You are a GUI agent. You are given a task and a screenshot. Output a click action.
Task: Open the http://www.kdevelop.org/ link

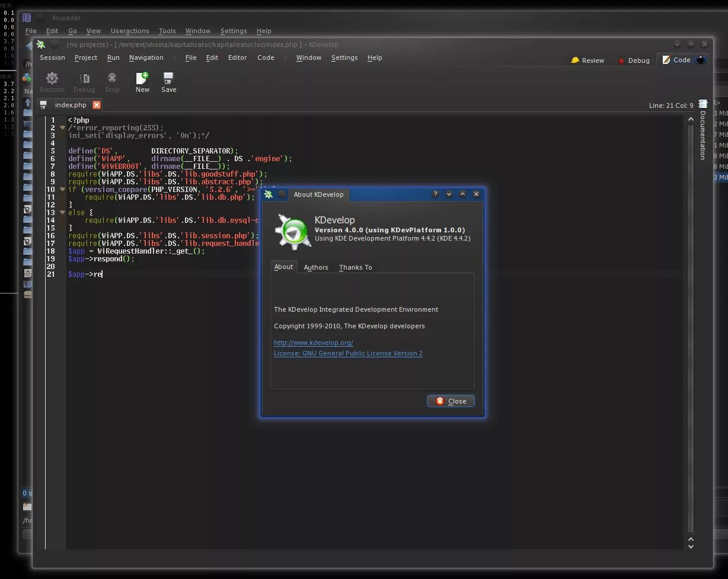click(x=314, y=343)
